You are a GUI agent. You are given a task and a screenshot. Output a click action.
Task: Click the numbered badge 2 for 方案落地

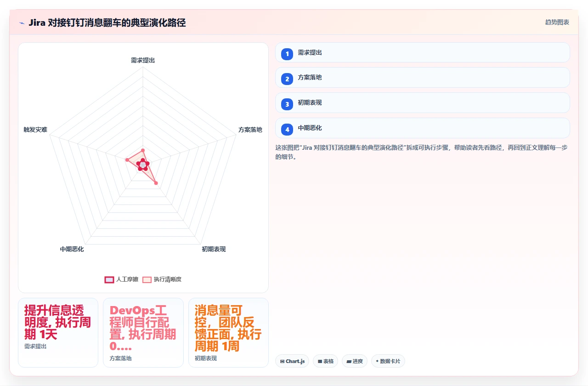tap(287, 79)
